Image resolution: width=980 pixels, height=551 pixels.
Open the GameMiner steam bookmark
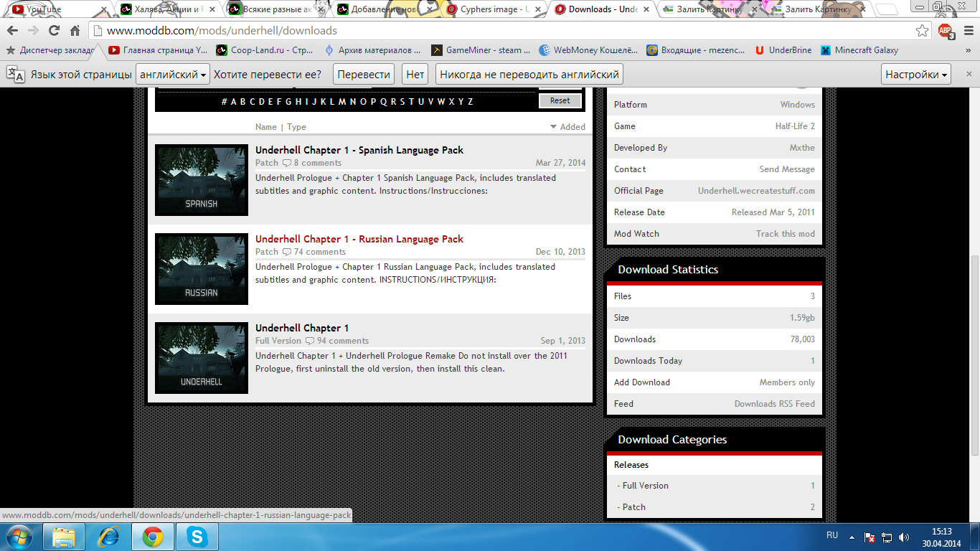(481, 50)
